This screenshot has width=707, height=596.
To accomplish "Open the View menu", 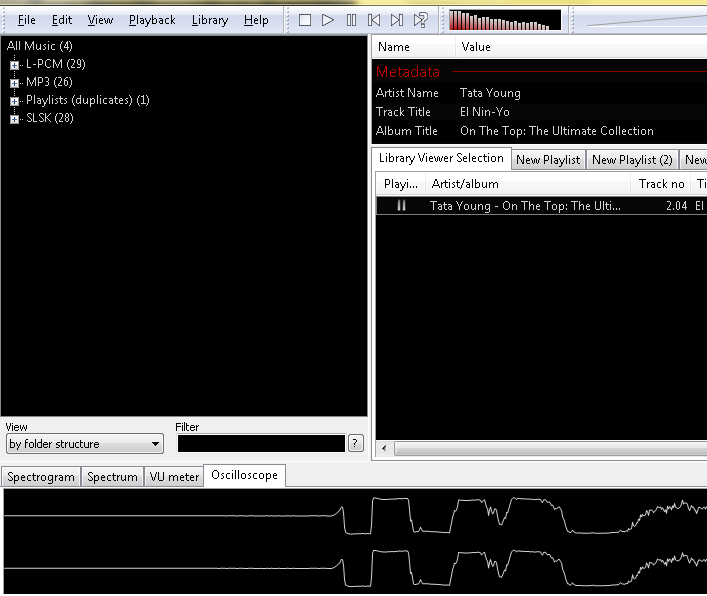I will pyautogui.click(x=100, y=20).
